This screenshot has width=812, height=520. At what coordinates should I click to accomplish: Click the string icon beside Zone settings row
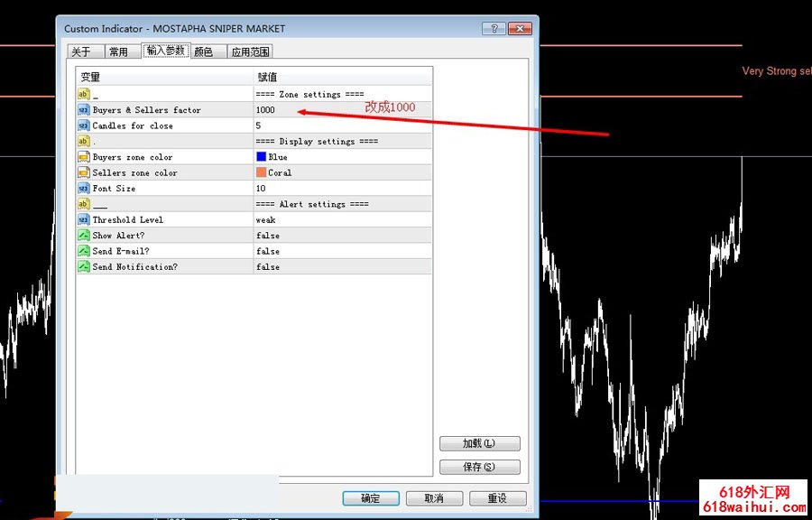pos(83,94)
